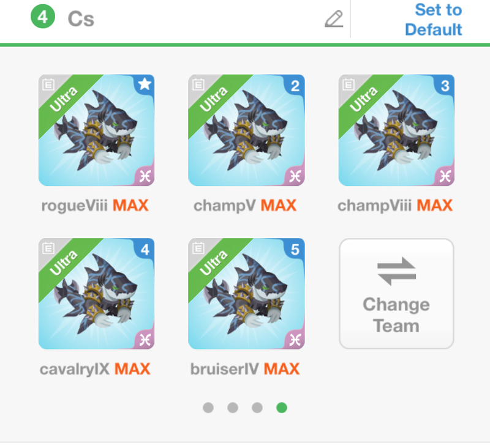Viewport: 490px width, 448px height.
Task: Click the green team number 4 badge
Action: [x=43, y=17]
